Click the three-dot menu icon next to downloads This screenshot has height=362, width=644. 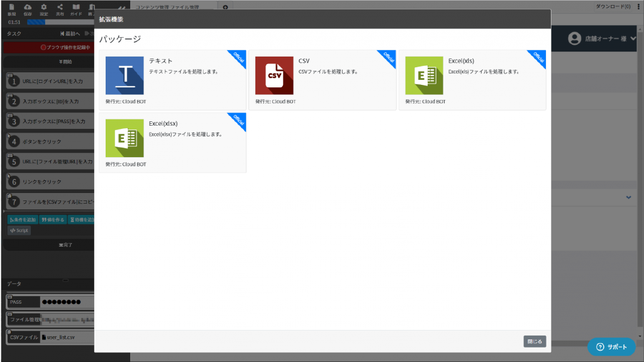tap(639, 6)
